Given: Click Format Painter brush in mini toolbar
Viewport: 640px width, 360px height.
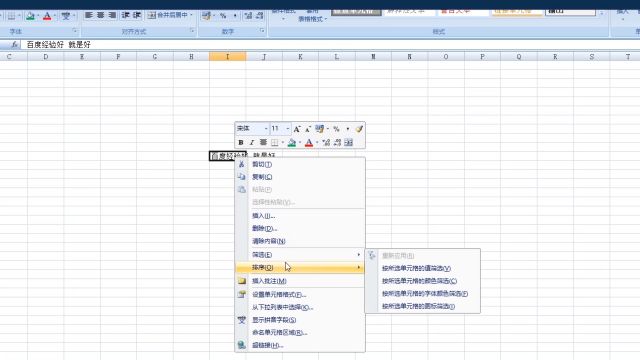Looking at the screenshot, I should (x=359, y=129).
